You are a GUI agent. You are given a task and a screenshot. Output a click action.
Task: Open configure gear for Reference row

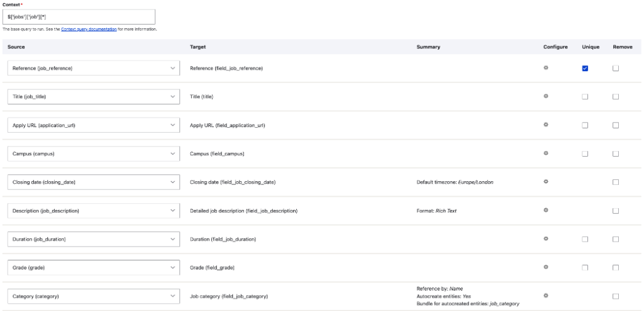pos(546,67)
